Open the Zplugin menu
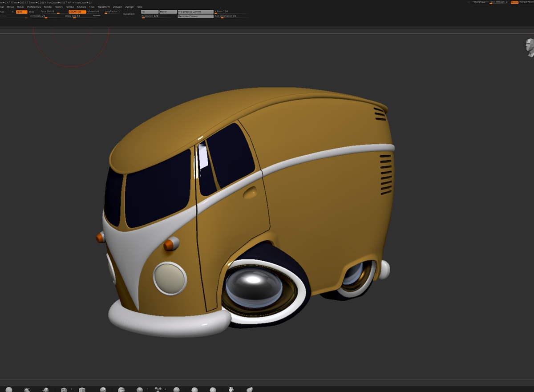This screenshot has height=392, width=534. coord(118,7)
